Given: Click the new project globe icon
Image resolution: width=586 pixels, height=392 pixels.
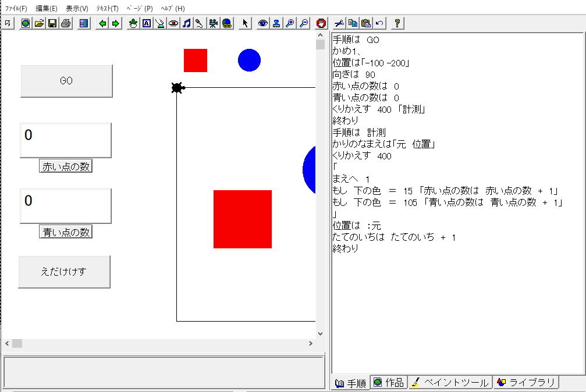Looking at the screenshot, I should click(26, 23).
